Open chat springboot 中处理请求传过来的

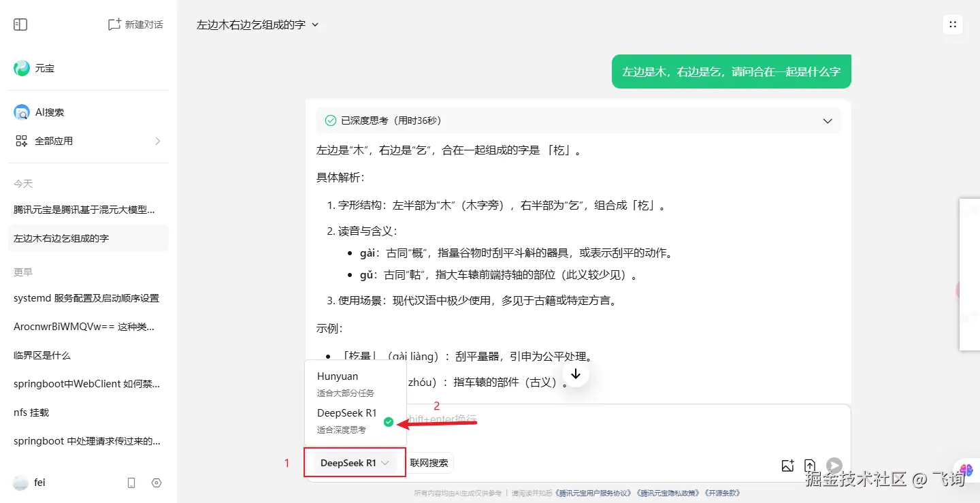[88, 441]
